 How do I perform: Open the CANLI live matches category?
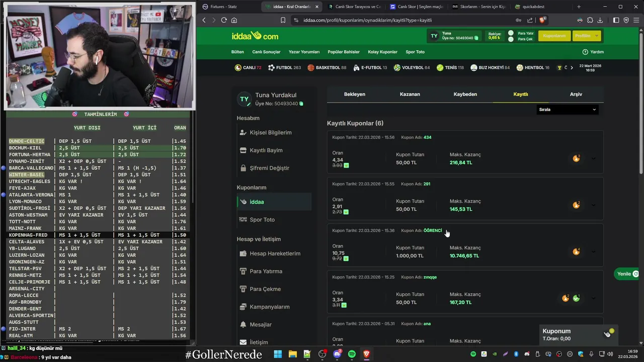(x=248, y=67)
